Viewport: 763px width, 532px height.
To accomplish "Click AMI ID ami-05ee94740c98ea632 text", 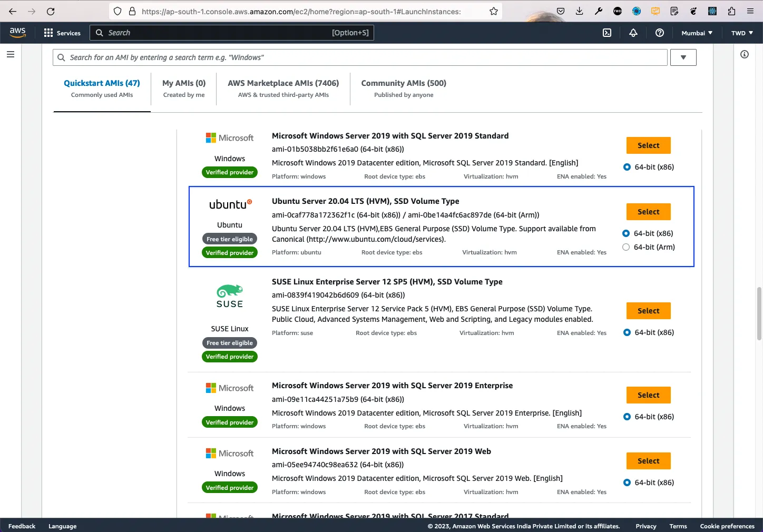I will [315, 465].
